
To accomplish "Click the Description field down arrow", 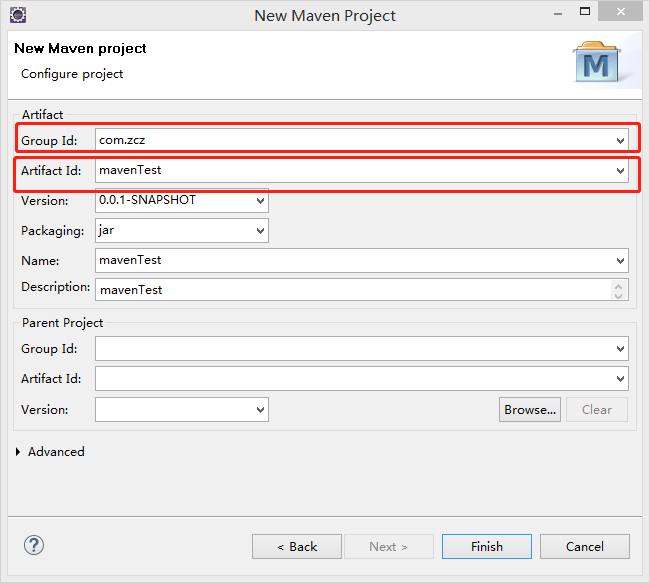I will click(x=618, y=295).
